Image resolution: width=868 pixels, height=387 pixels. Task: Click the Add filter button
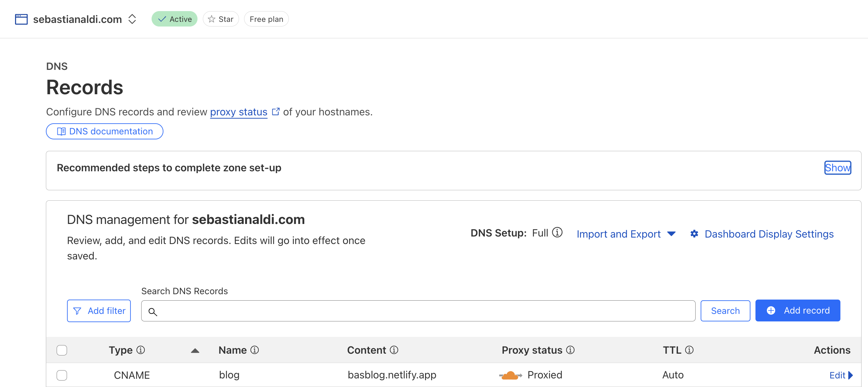(x=99, y=310)
